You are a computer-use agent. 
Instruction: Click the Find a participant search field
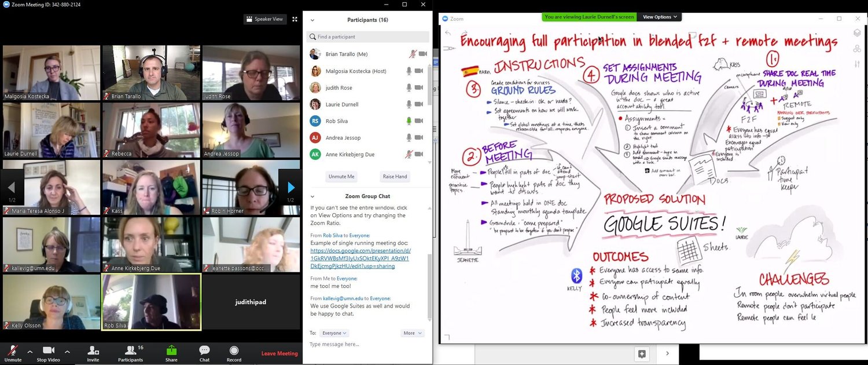tap(367, 36)
